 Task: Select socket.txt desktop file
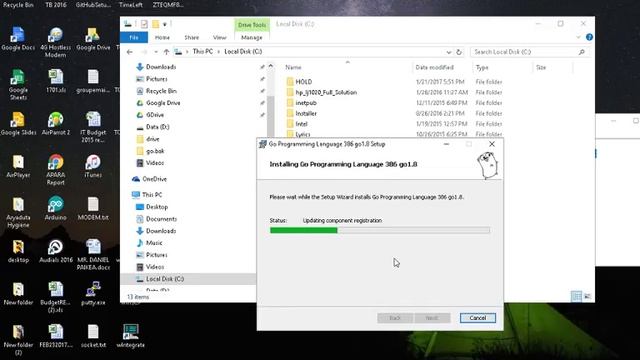[93, 336]
